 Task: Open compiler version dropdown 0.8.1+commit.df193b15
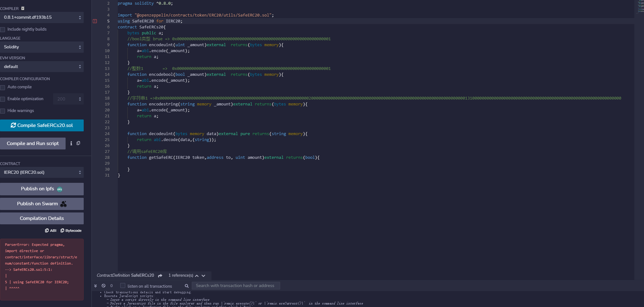tap(42, 17)
